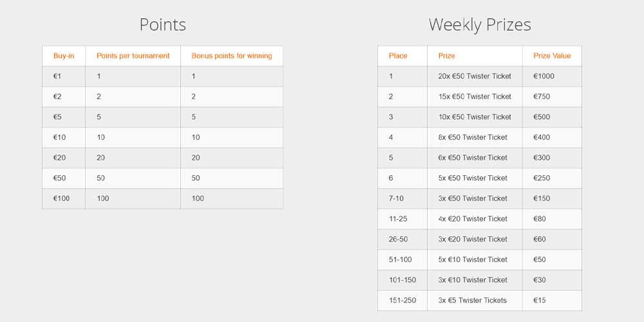Select the Buy-in column header
The height and width of the screenshot is (322, 644).
click(x=64, y=56)
